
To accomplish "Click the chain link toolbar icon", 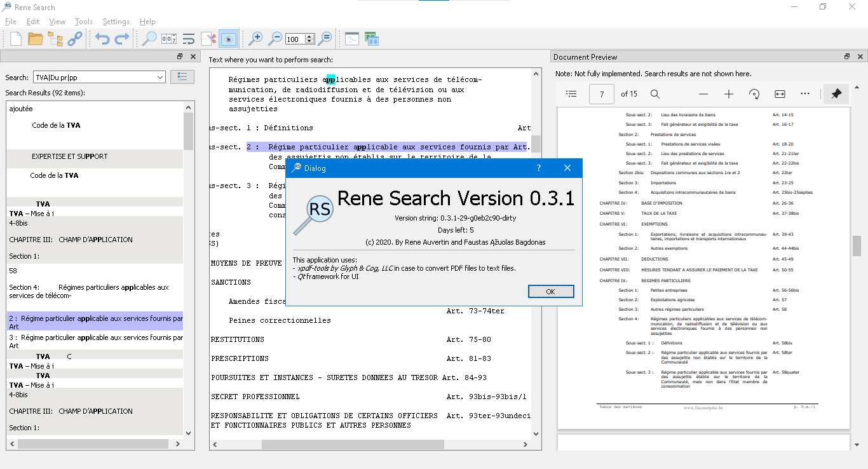I will [x=75, y=39].
